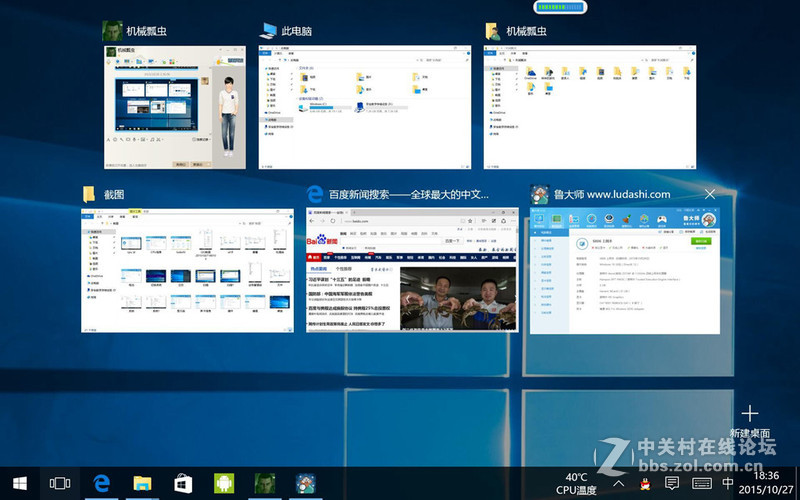Open File Explorer from the taskbar

(142, 483)
